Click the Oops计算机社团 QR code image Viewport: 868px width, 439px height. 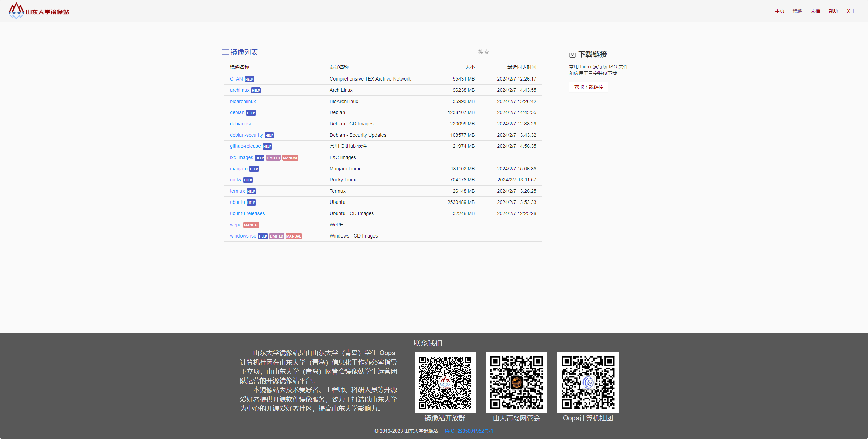click(x=587, y=382)
